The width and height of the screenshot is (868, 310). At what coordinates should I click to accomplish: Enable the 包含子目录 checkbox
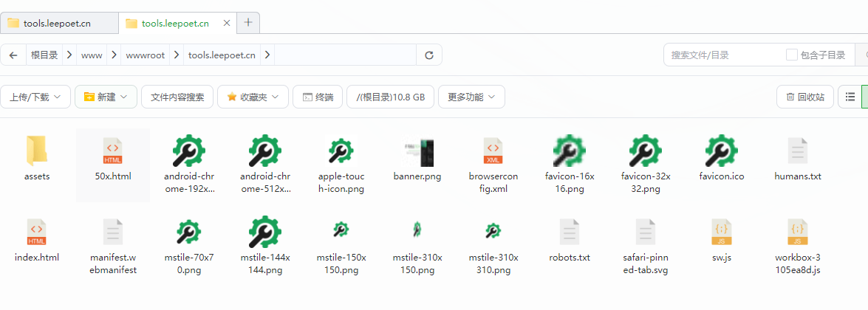[792, 55]
